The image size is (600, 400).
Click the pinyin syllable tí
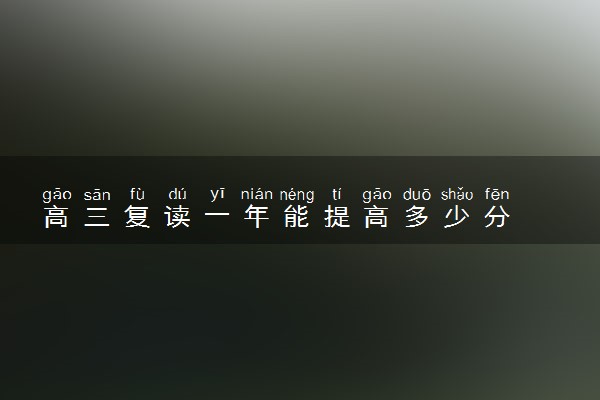click(x=337, y=194)
